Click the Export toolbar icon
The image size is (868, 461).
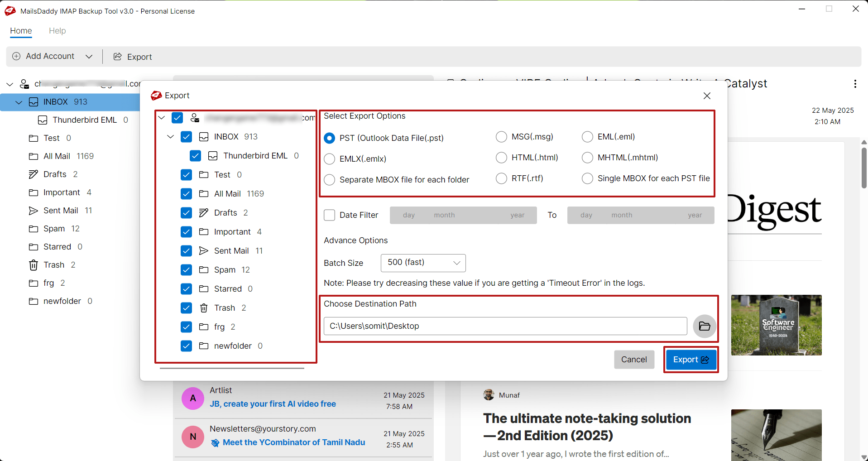pyautogui.click(x=118, y=57)
